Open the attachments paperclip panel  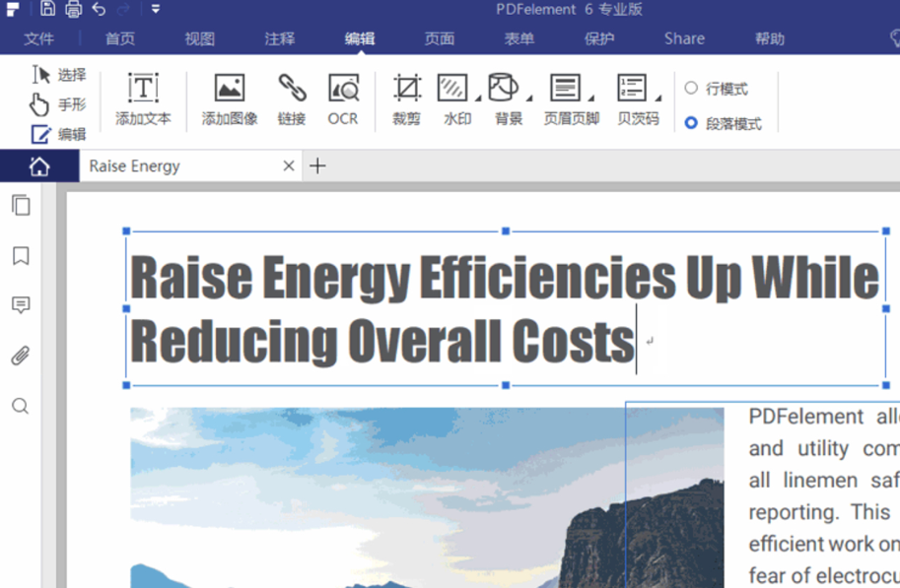pyautogui.click(x=21, y=356)
